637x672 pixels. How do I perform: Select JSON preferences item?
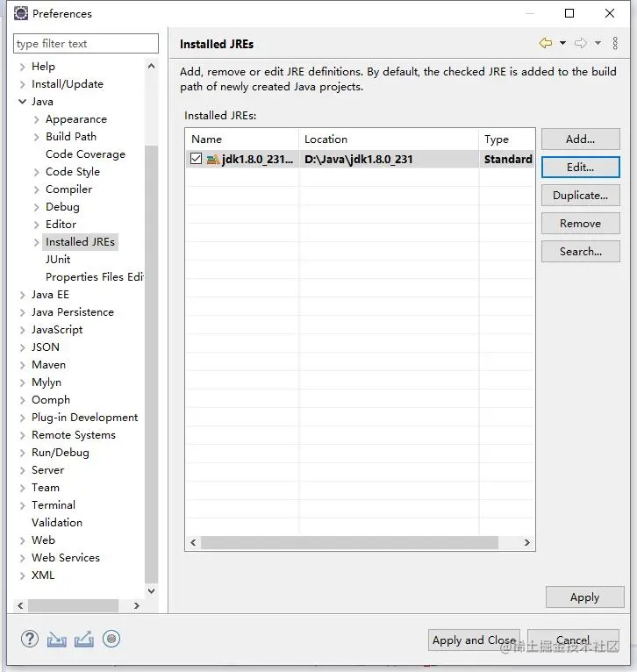point(46,347)
